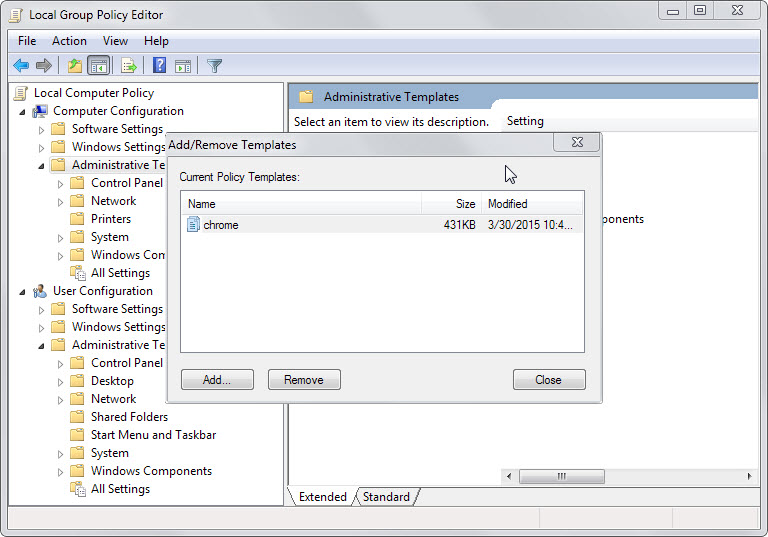Click the Local Computer Policy scroll icon
The image size is (768, 537).
pos(21,93)
